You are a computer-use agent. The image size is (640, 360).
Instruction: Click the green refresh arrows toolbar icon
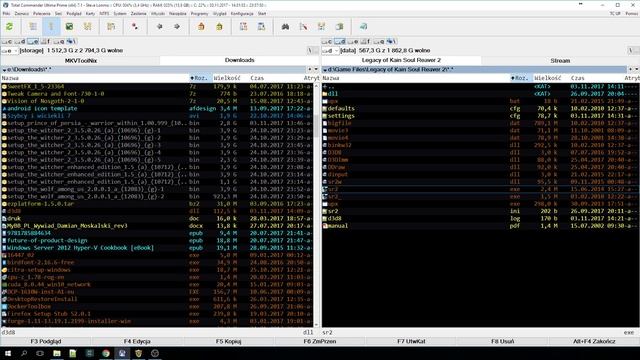click(x=9, y=27)
